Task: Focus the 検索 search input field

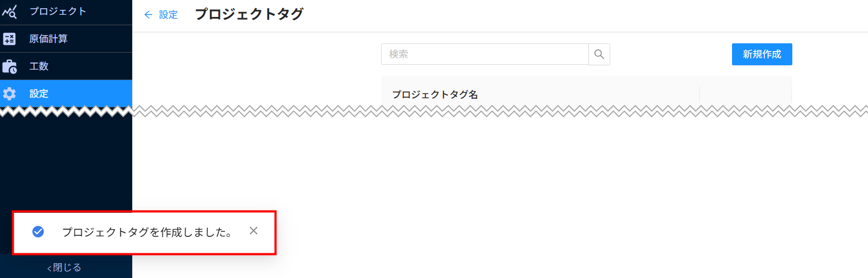Action: pyautogui.click(x=485, y=54)
